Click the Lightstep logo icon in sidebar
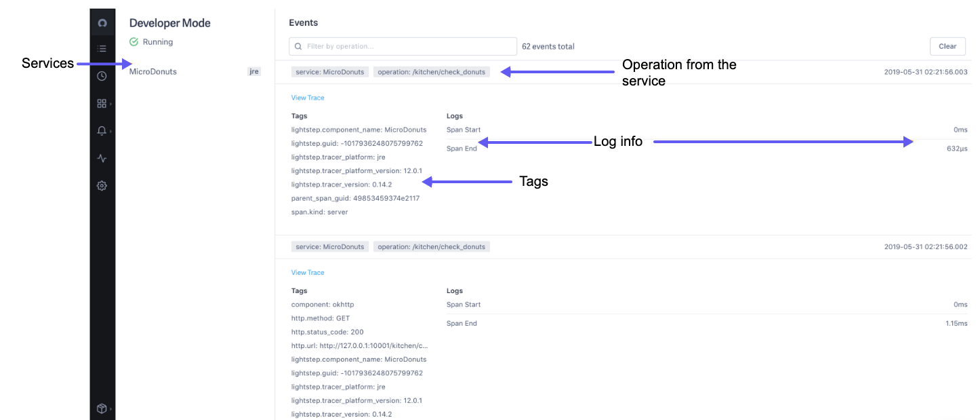Viewport: 980px width, 420px height. [x=102, y=23]
